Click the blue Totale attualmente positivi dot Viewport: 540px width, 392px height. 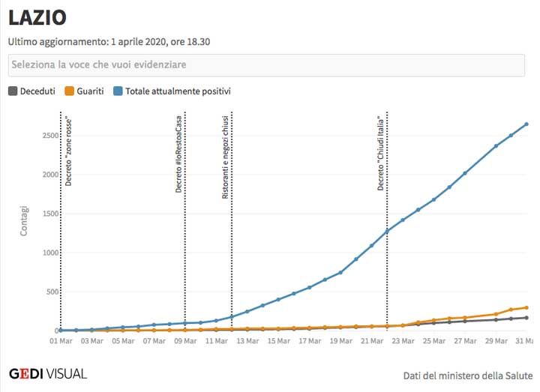pyautogui.click(x=118, y=91)
